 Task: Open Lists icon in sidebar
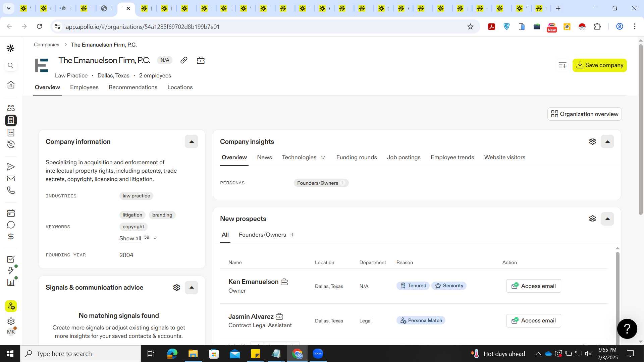click(x=11, y=132)
